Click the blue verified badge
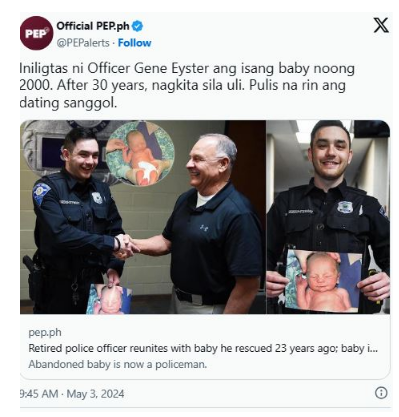The height and width of the screenshot is (417, 399). pyautogui.click(x=137, y=26)
